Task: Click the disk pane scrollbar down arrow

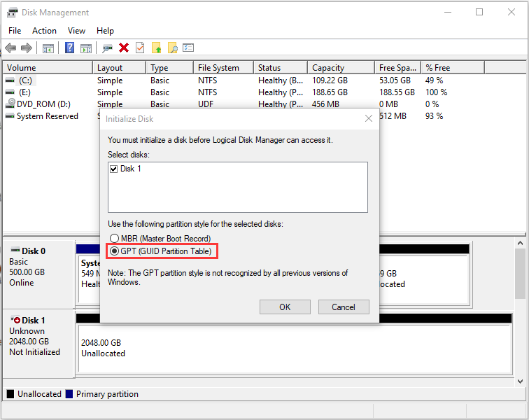Action: click(x=520, y=381)
